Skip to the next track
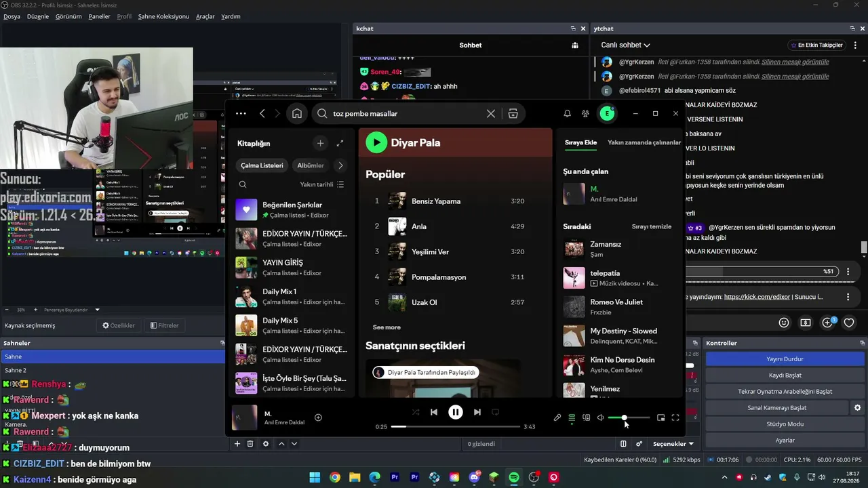The image size is (868, 488). coord(477,412)
